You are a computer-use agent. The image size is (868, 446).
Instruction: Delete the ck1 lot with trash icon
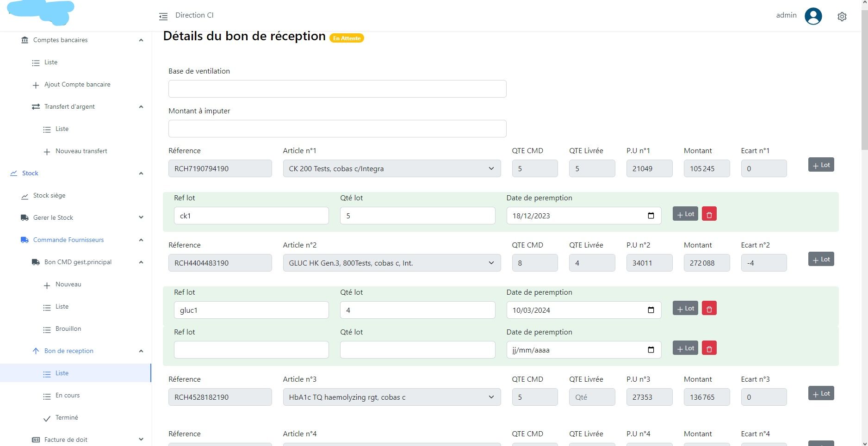tap(709, 214)
